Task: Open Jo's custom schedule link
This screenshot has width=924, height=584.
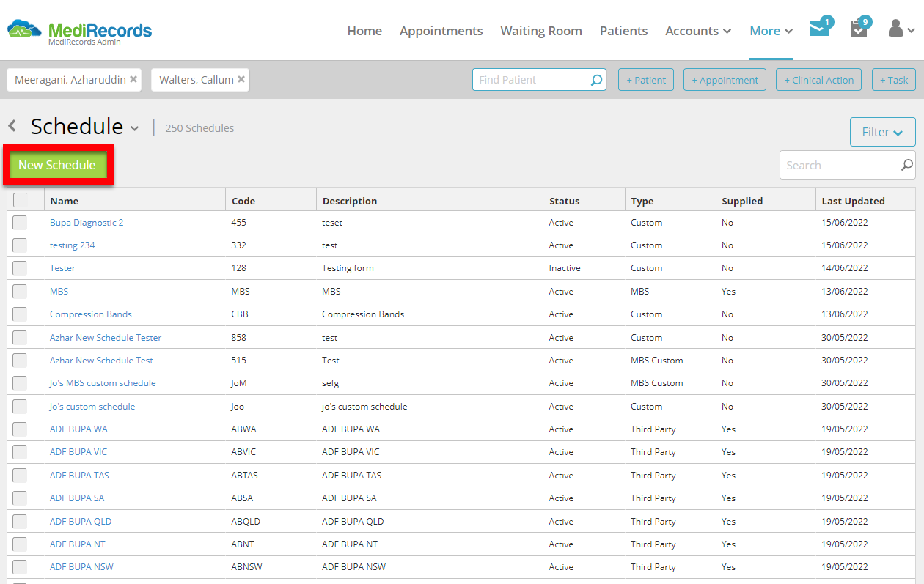Action: click(92, 407)
